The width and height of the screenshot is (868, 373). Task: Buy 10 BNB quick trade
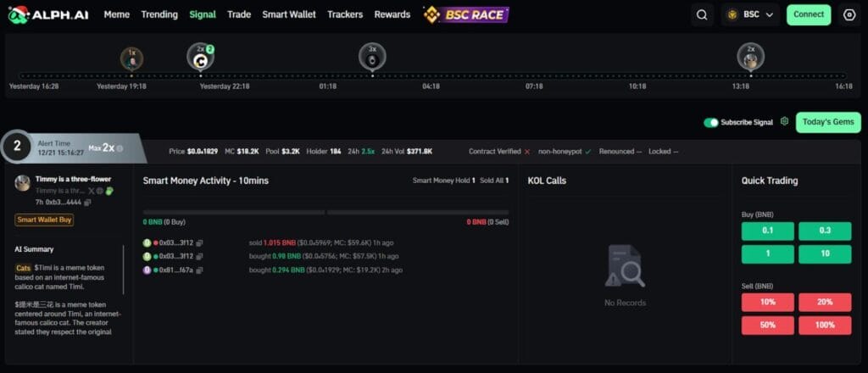pos(825,254)
